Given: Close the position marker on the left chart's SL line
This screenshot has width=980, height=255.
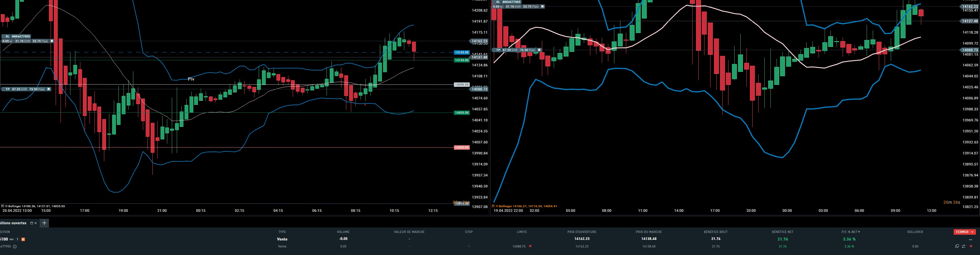Looking at the screenshot, I should (x=52, y=41).
